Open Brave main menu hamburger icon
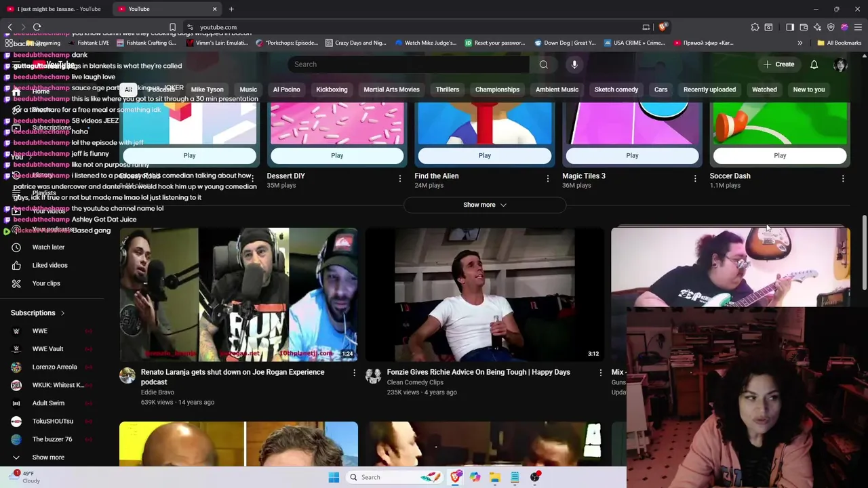868x488 pixels. point(858,27)
